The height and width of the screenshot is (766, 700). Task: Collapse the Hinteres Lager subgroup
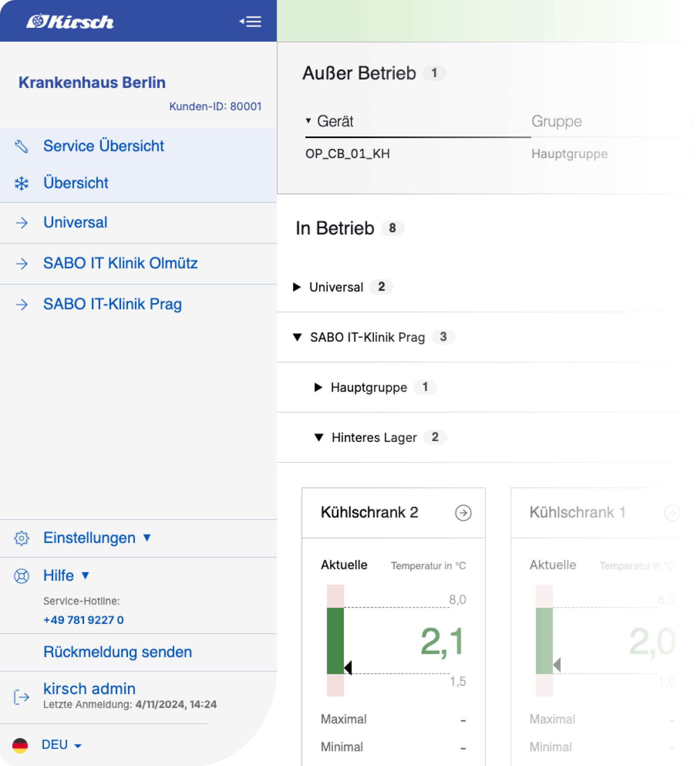(319, 437)
